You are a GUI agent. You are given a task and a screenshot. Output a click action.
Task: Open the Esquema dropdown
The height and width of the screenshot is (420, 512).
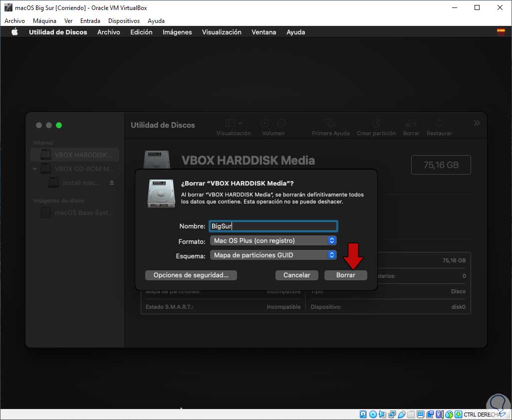[273, 255]
